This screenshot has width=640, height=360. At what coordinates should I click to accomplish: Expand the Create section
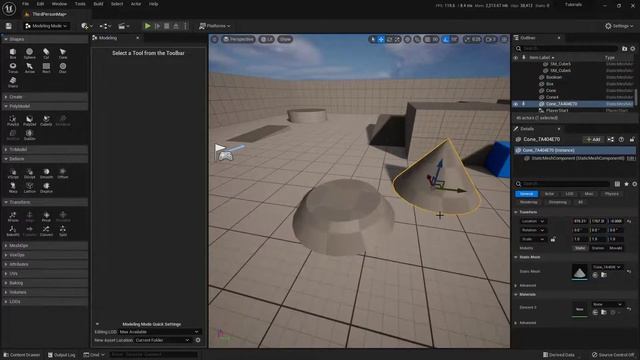point(44,97)
